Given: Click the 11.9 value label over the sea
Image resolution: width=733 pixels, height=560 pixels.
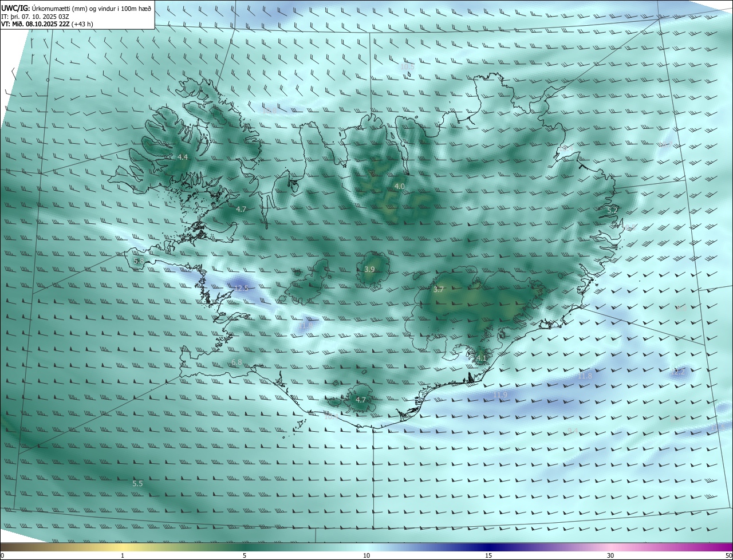Looking at the screenshot, I should tap(500, 395).
